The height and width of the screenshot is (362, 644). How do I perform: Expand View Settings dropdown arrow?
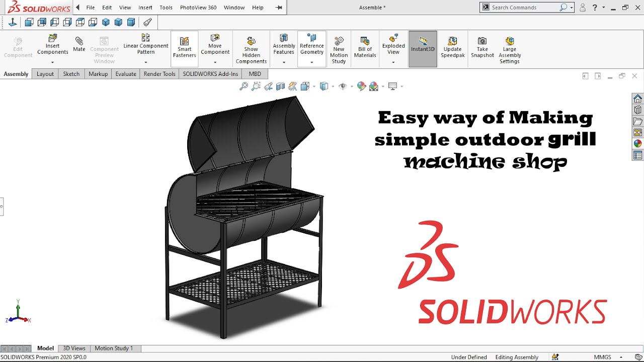[401, 86]
